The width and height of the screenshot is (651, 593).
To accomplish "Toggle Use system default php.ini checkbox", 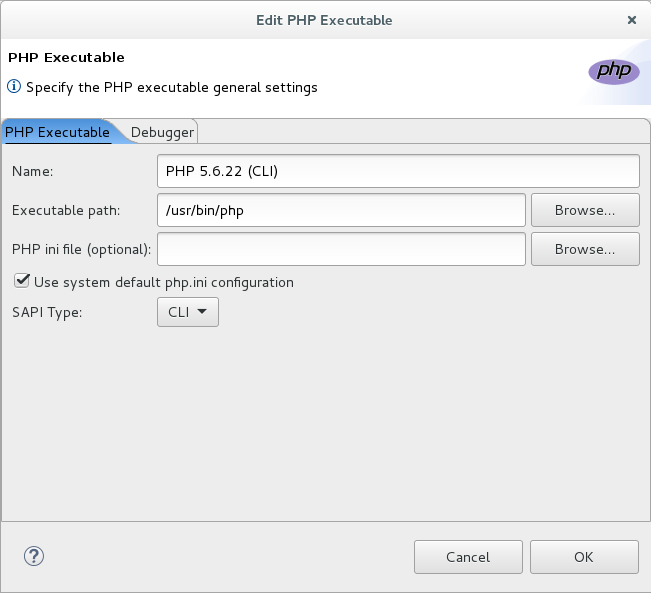I will click(22, 281).
